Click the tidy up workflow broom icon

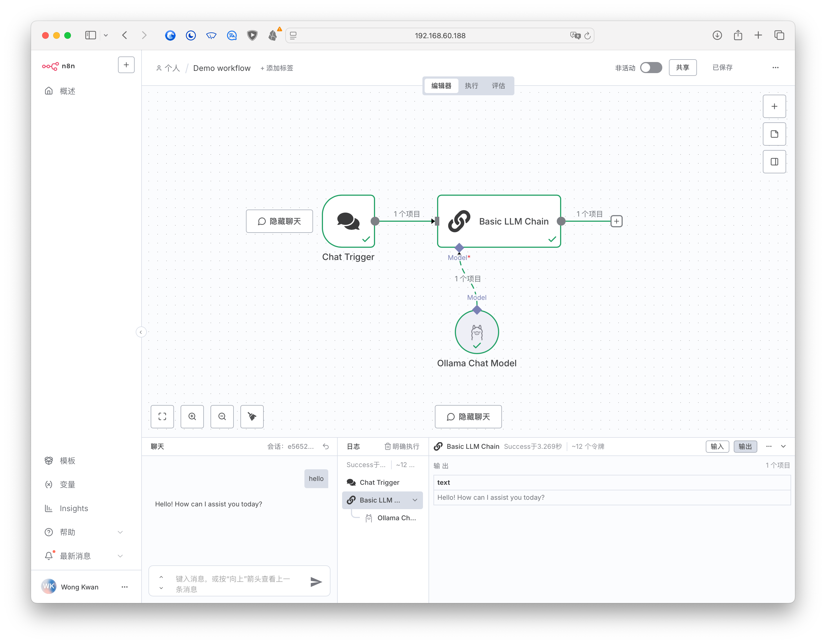click(x=252, y=416)
